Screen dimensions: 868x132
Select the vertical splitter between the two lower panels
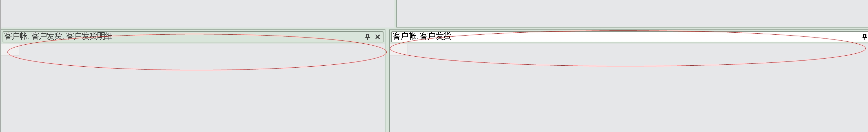(387, 81)
